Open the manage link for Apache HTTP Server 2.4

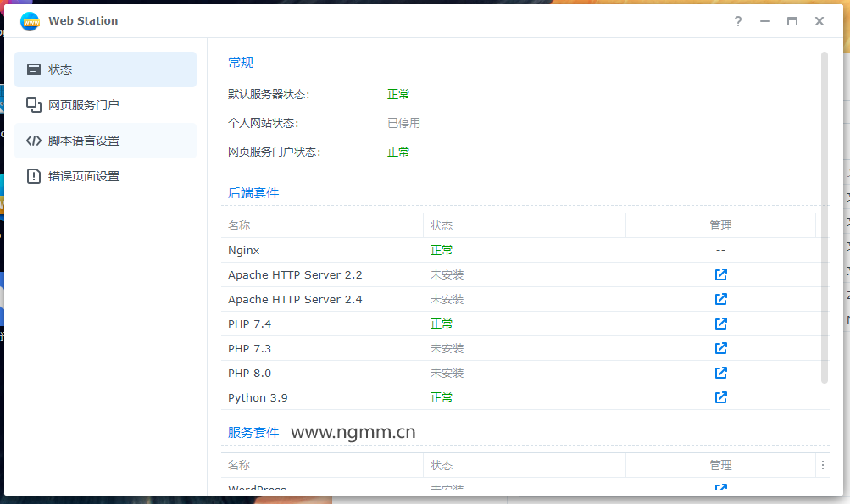pyautogui.click(x=719, y=299)
